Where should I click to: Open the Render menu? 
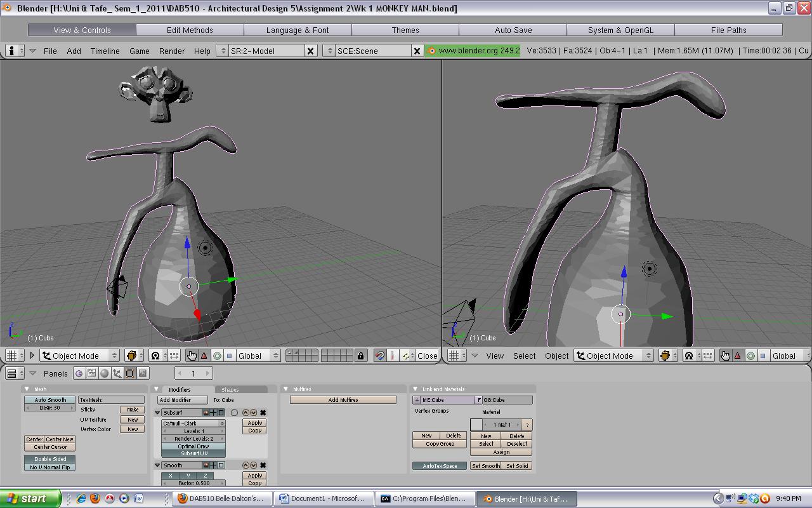pyautogui.click(x=172, y=51)
